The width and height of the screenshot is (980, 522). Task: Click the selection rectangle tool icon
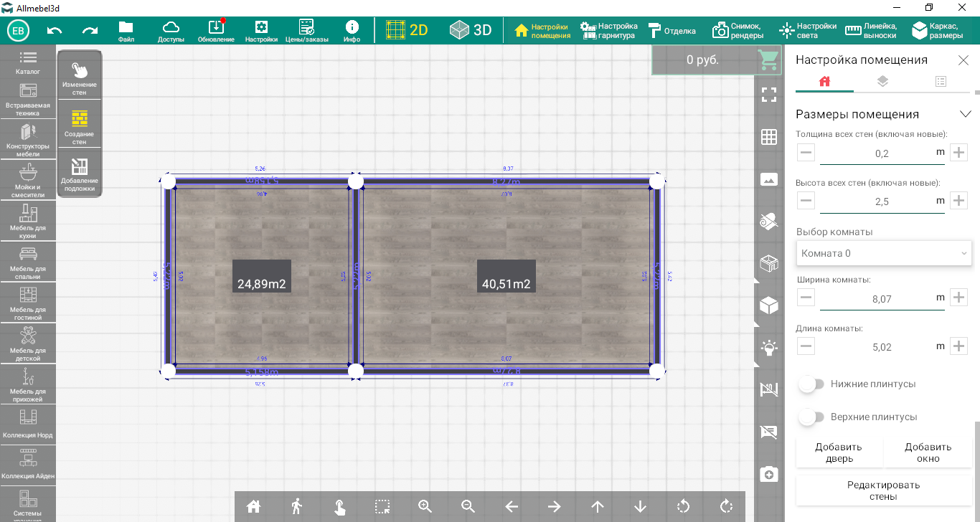point(382,506)
